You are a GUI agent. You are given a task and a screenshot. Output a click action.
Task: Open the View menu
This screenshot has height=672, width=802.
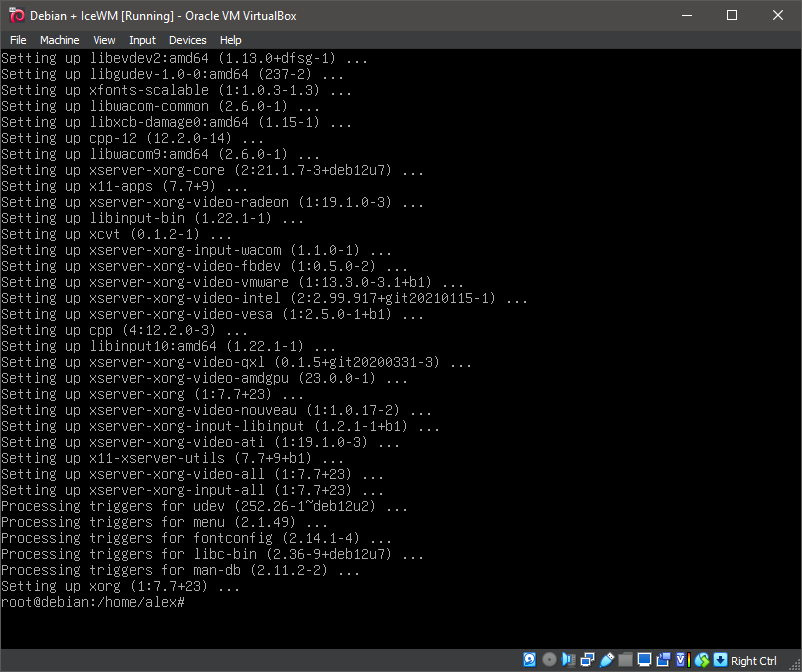[104, 40]
